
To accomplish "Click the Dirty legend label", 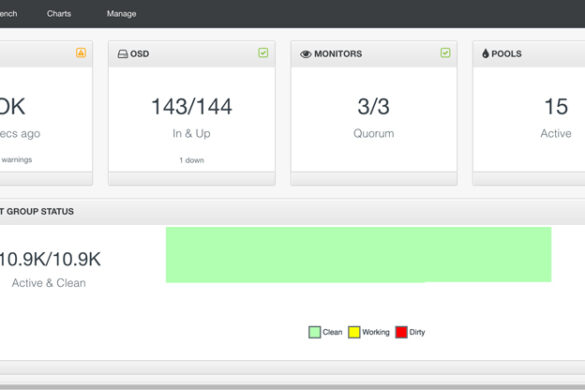I will (417, 332).
